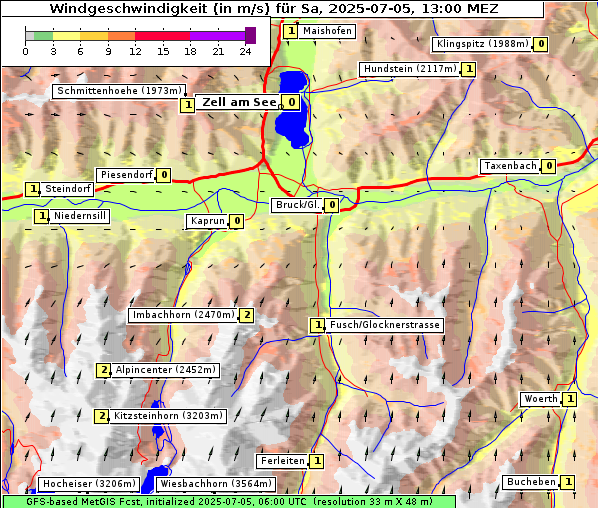Click the wind value badge next to Imbachhorn

pos(247,315)
